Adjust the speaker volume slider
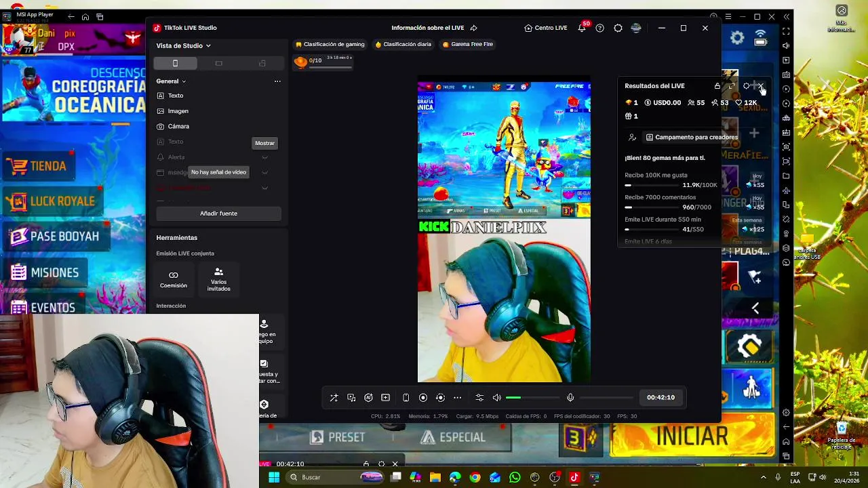Image resolution: width=868 pixels, height=488 pixels. [x=532, y=398]
